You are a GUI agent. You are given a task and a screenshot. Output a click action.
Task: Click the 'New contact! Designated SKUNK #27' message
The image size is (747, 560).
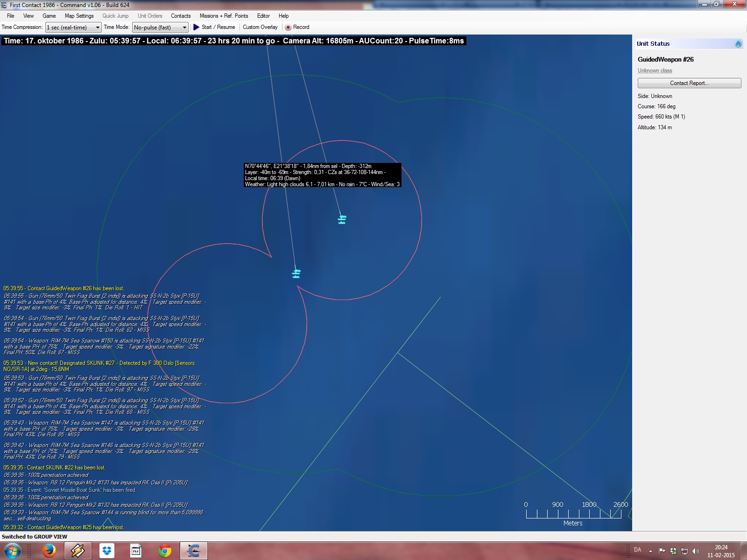click(x=99, y=366)
